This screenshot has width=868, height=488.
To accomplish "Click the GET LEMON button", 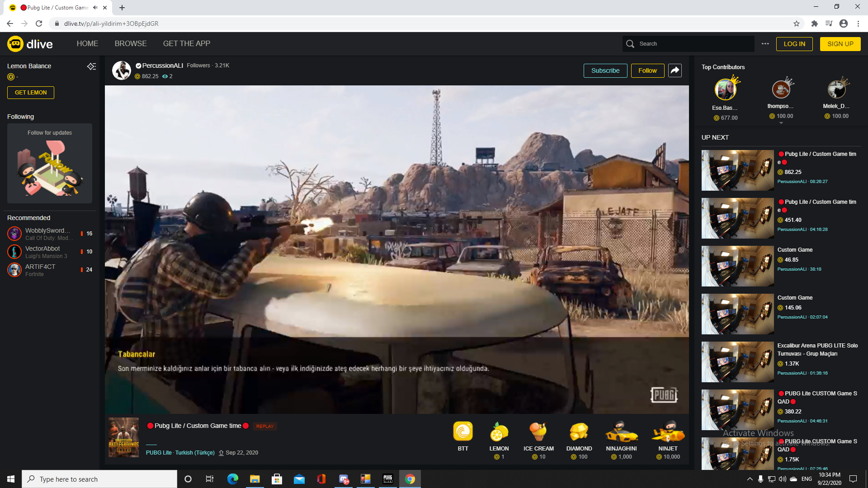I will click(31, 93).
